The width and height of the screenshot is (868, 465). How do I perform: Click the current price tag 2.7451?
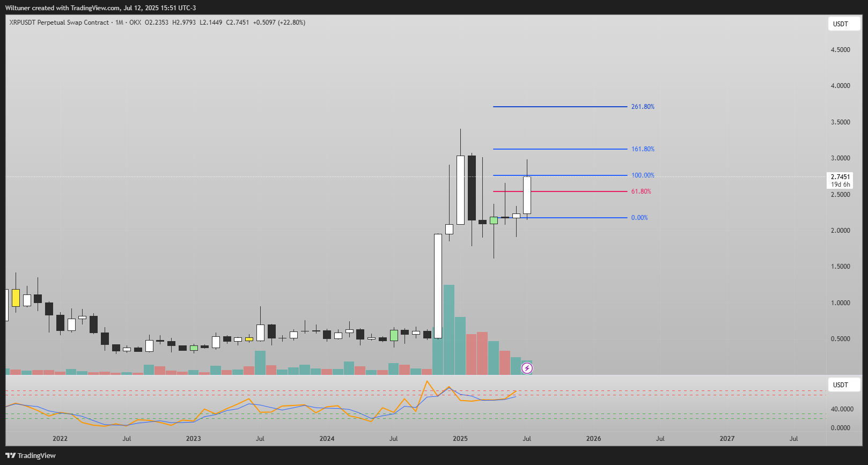(x=840, y=177)
